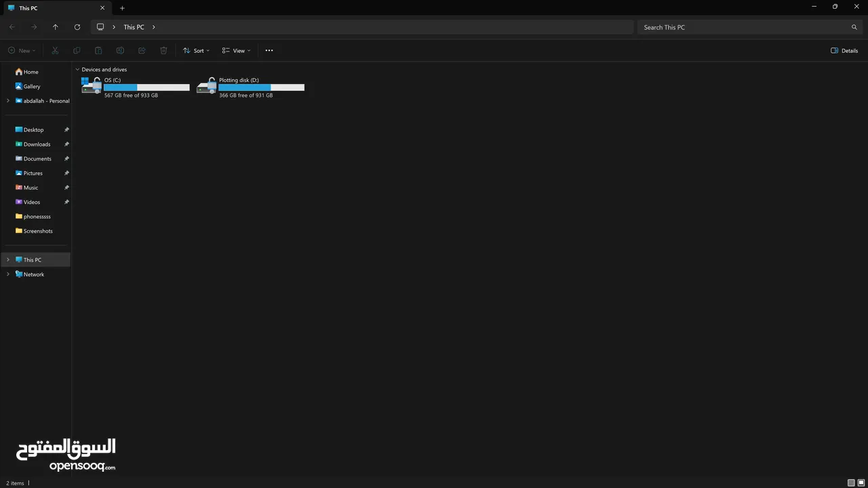868x488 pixels.
Task: Open the OS (C:) drive
Action: pyautogui.click(x=136, y=87)
